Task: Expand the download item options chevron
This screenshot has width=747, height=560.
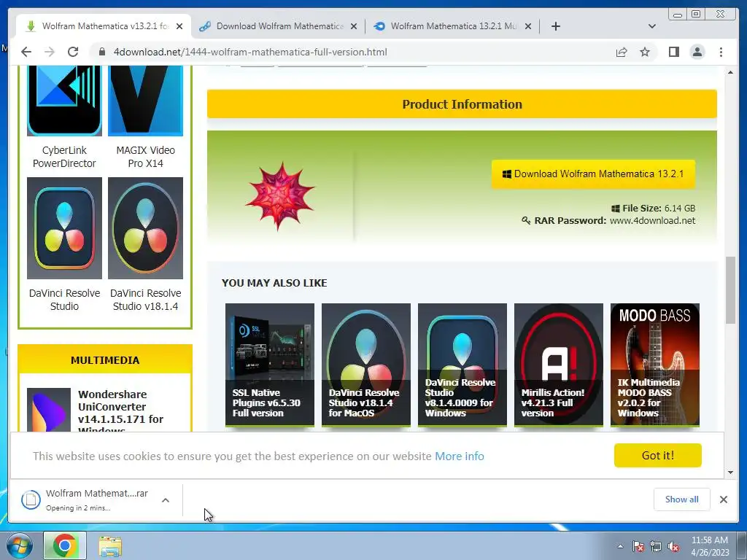Action: [166, 500]
